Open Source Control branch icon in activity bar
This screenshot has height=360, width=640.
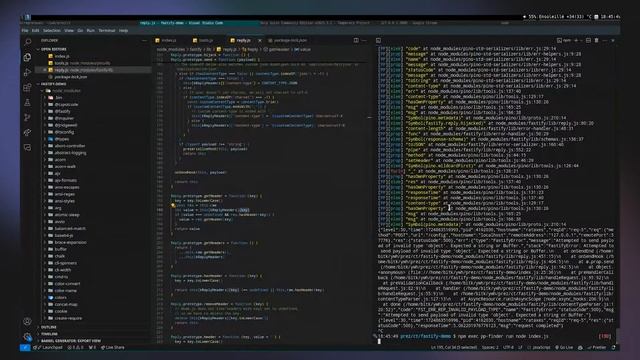[x=27, y=118]
